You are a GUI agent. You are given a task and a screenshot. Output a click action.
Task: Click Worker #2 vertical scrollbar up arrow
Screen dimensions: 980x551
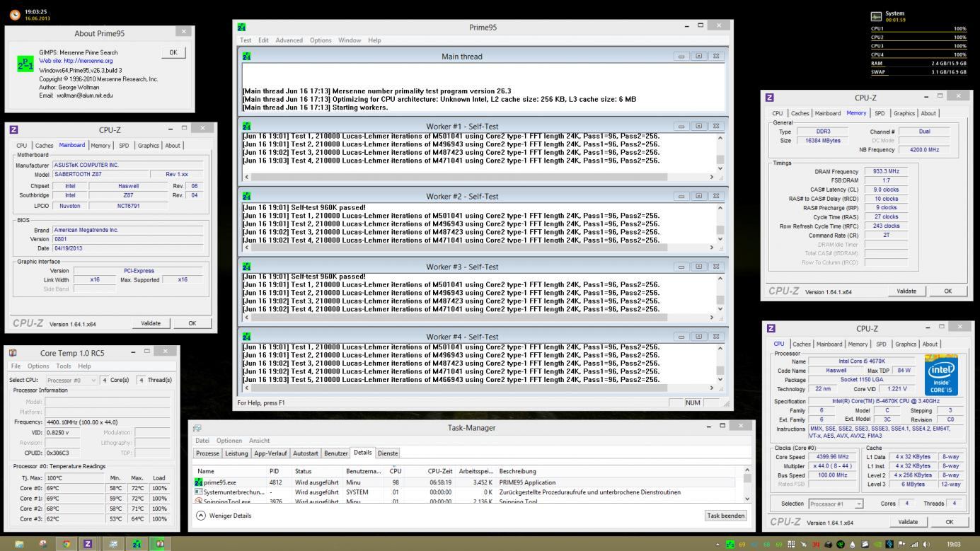pyautogui.click(x=720, y=208)
